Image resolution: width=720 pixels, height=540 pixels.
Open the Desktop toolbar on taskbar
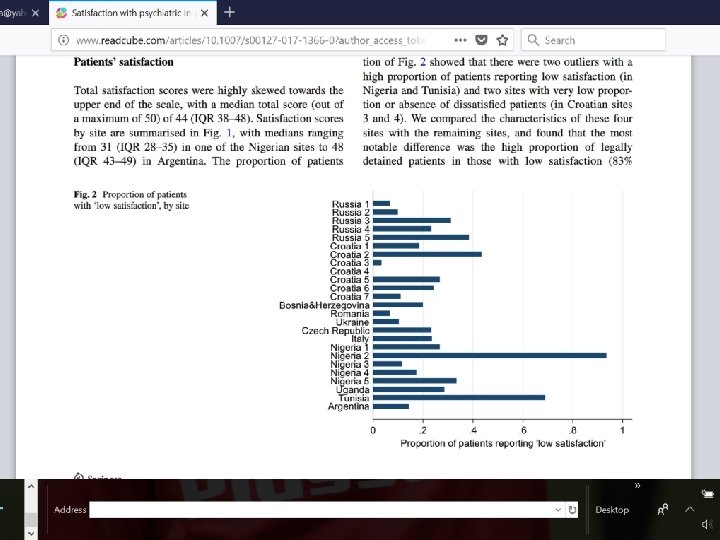tap(612, 510)
